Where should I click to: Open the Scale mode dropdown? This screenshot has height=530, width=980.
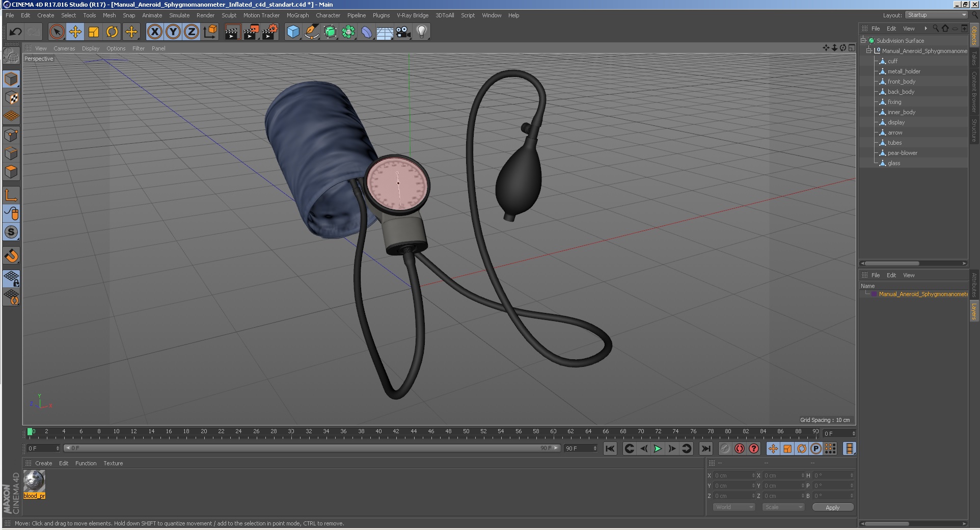point(783,507)
